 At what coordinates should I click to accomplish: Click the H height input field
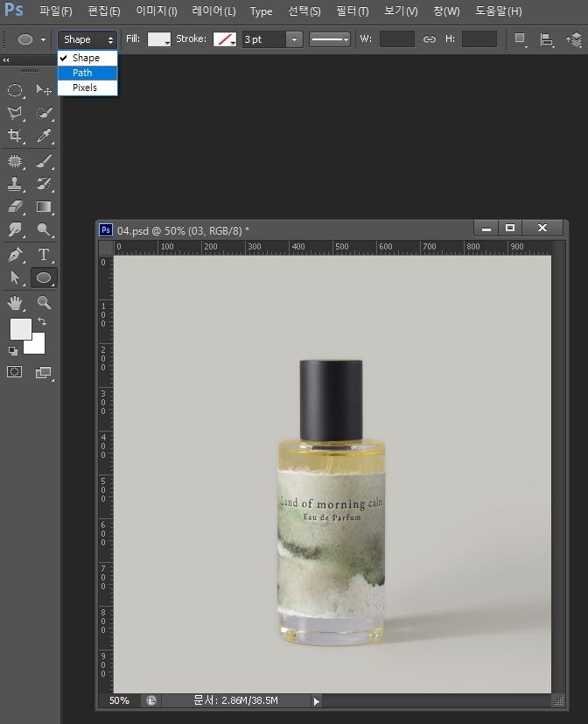point(479,39)
